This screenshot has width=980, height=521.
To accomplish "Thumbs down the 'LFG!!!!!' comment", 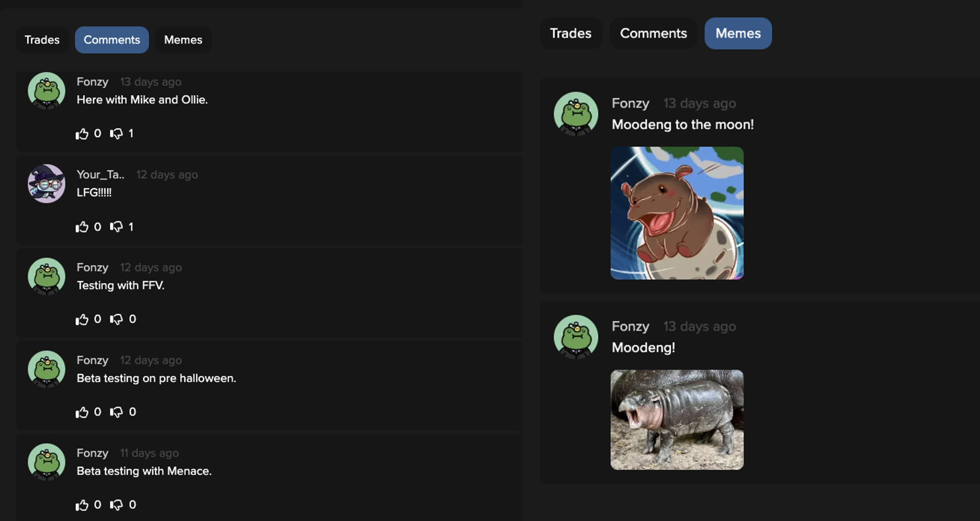I will (x=116, y=227).
